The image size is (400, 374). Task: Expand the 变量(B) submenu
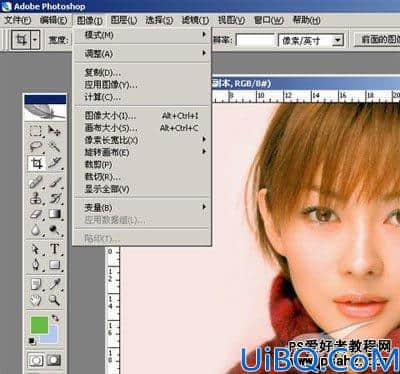(142, 208)
